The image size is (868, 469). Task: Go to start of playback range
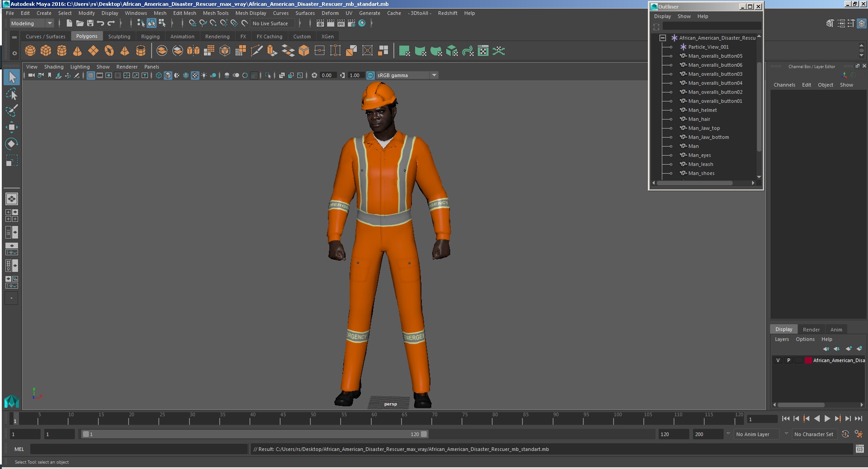pyautogui.click(x=785, y=418)
